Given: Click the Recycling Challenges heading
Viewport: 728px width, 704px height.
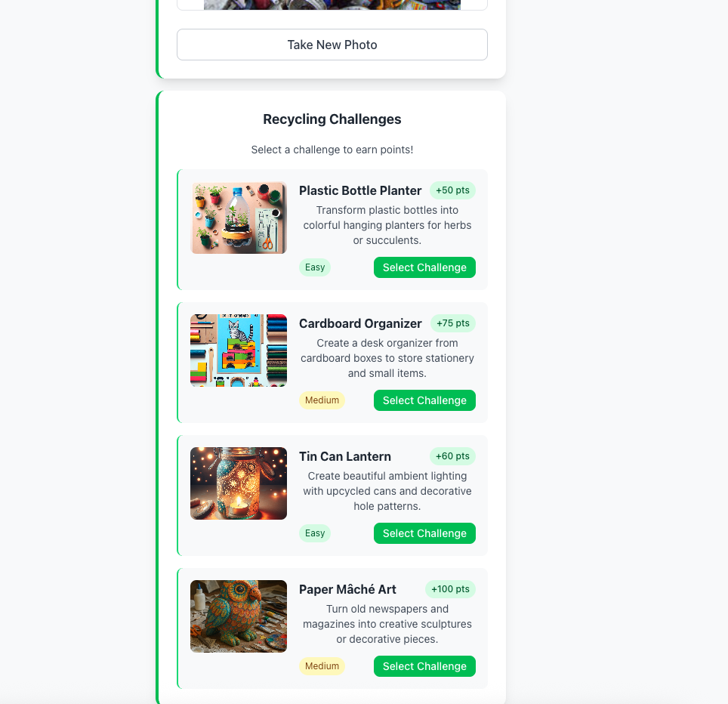Looking at the screenshot, I should (332, 119).
